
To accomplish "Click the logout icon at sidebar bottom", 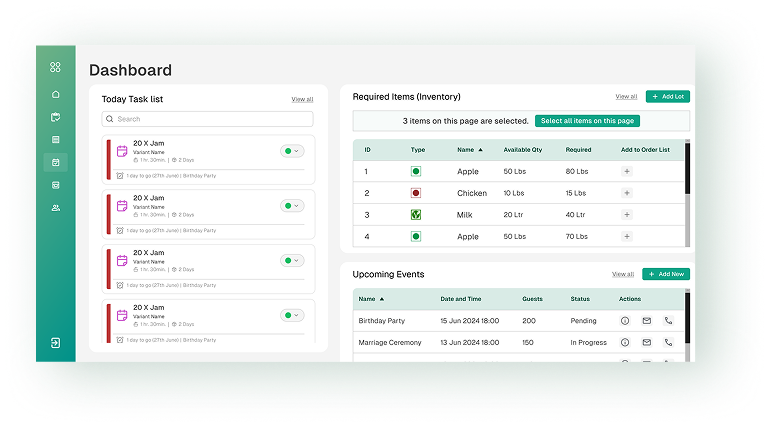I will [56, 342].
